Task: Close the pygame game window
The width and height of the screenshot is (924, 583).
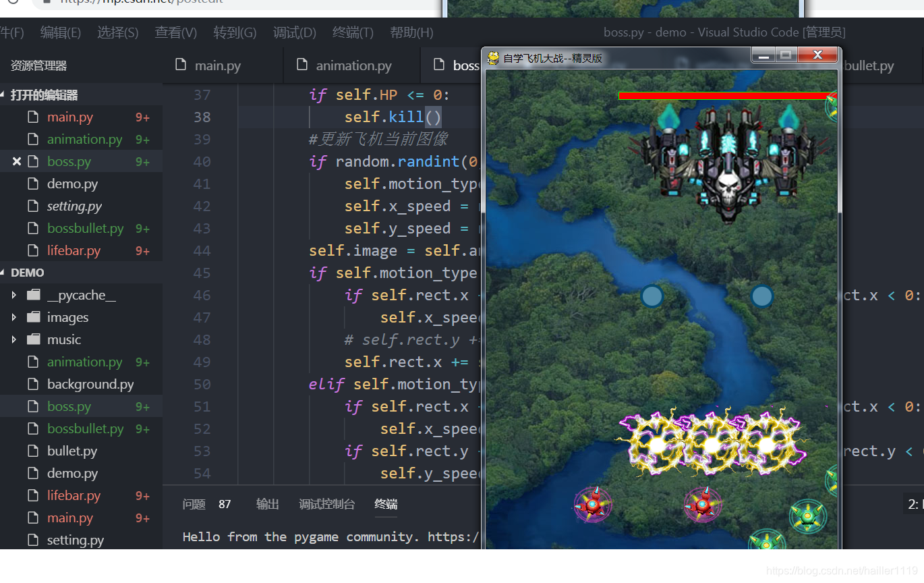Action: (x=817, y=55)
